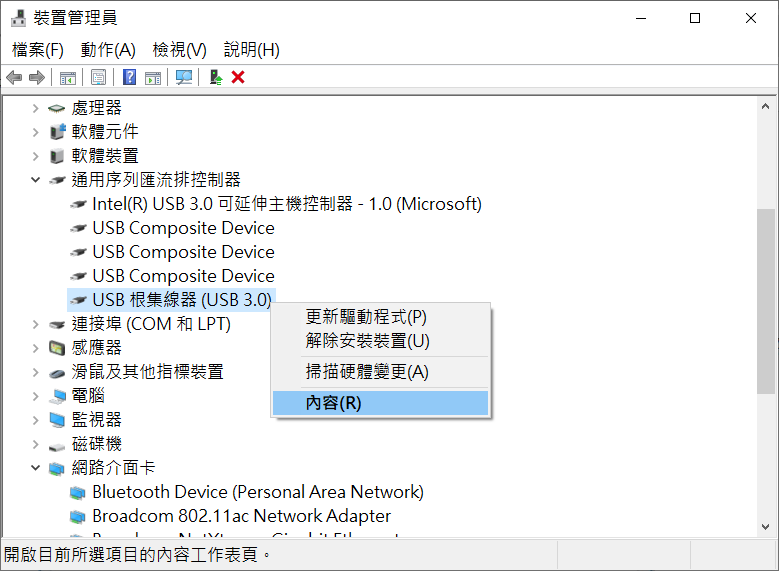779x571 pixels.
Task: Click the update driver toolbar icon
Action: tap(216, 78)
